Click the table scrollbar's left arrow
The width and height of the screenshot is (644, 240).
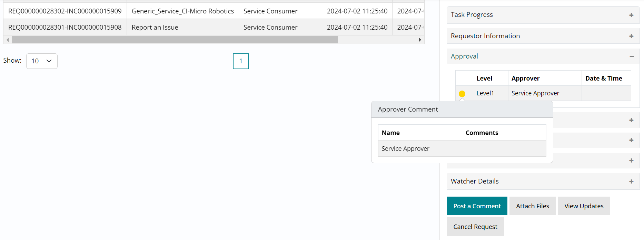(x=8, y=40)
